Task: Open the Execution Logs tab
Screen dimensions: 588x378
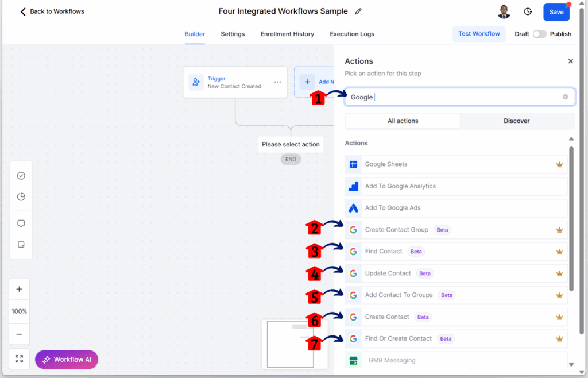Action: (352, 34)
